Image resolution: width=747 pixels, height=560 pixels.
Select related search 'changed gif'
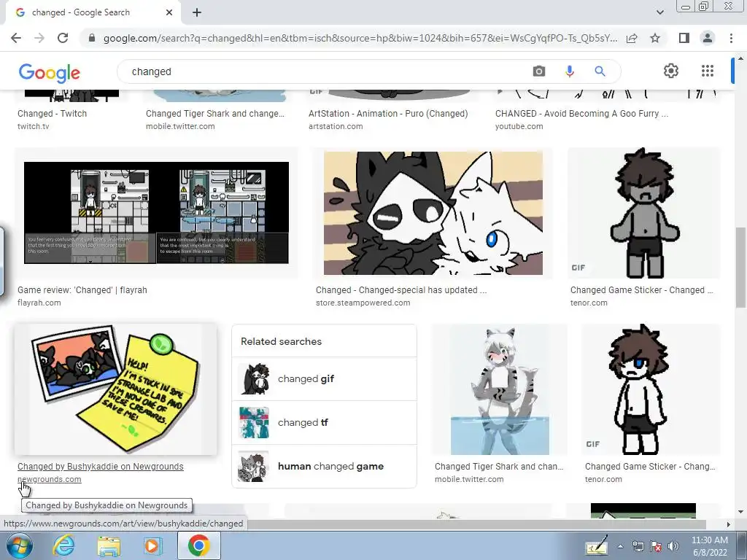tap(324, 379)
